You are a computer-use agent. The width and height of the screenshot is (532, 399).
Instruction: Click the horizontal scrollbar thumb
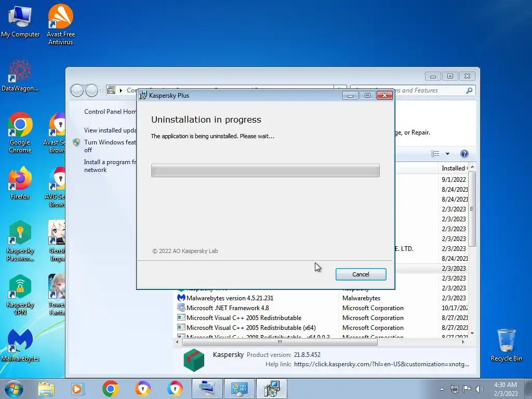point(280,342)
